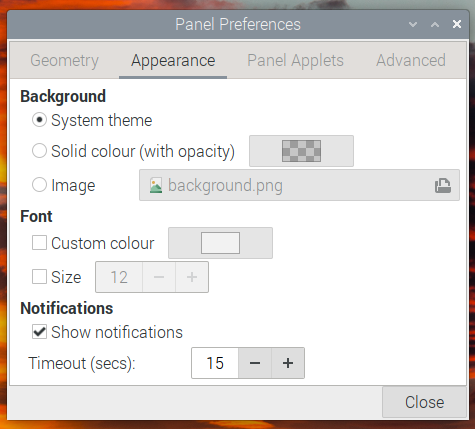This screenshot has width=475, height=429.
Task: Tick the font Size checkbox
Action: pos(39,277)
